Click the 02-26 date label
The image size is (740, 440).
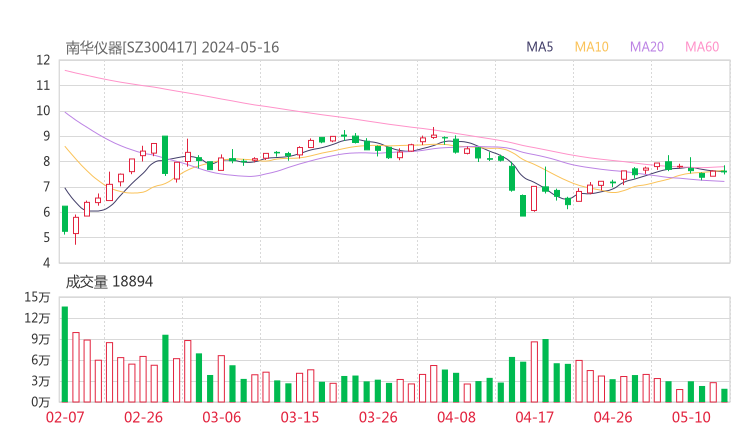[143, 417]
